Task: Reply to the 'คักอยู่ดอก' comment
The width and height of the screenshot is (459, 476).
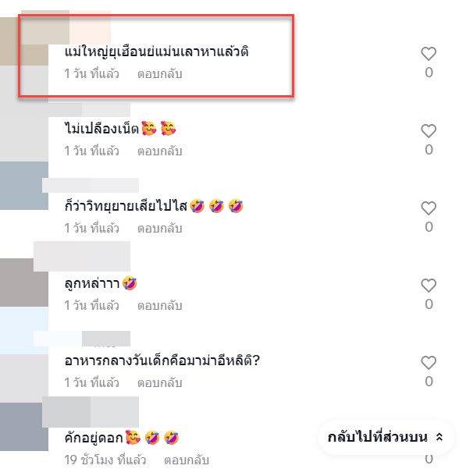Action: pyautogui.click(x=187, y=460)
